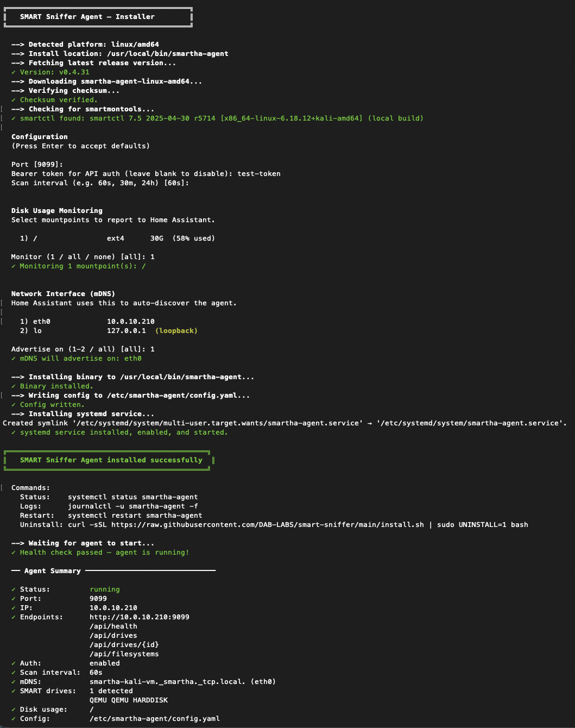Click the checkmark next to Version v0.4.31
Screen dimensions: 575x728
coord(14,72)
